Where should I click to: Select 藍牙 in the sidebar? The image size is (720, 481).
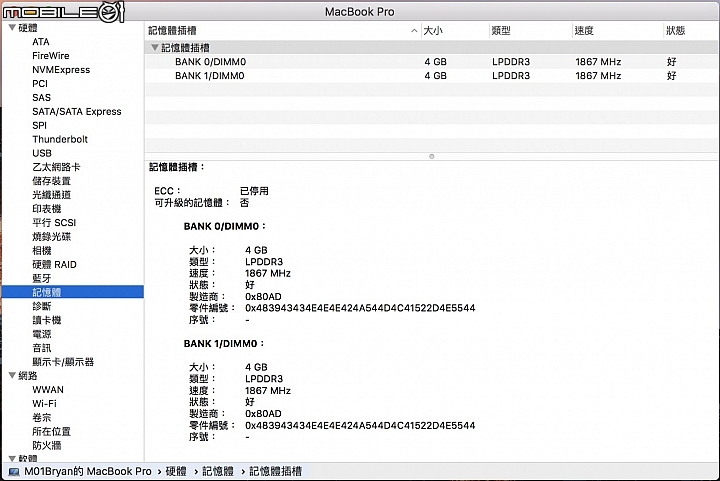pos(42,278)
